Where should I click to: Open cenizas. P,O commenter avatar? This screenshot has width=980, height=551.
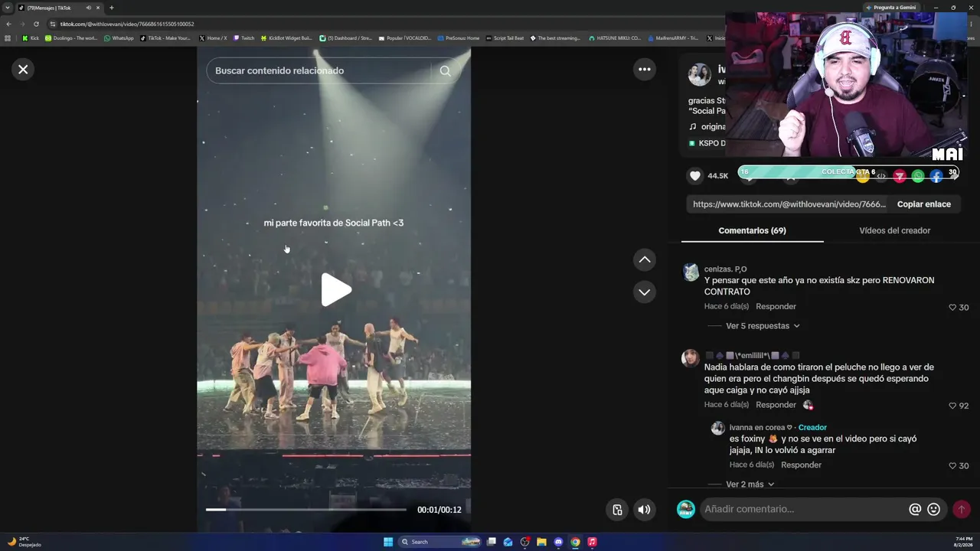691,272
